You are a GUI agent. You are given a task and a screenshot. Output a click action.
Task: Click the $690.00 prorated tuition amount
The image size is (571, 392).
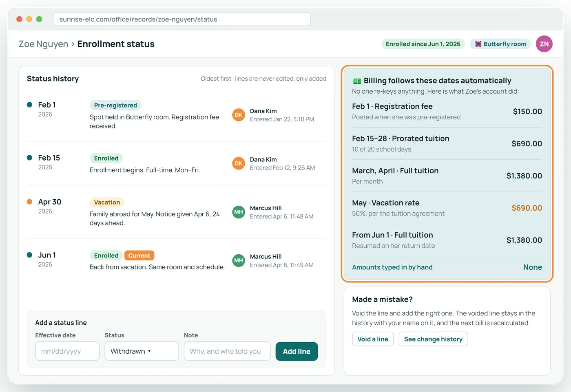point(527,144)
